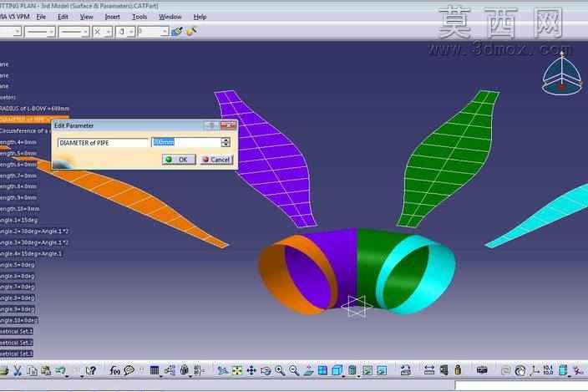Expand the Undo history dropdown arrow

pos(67,375)
